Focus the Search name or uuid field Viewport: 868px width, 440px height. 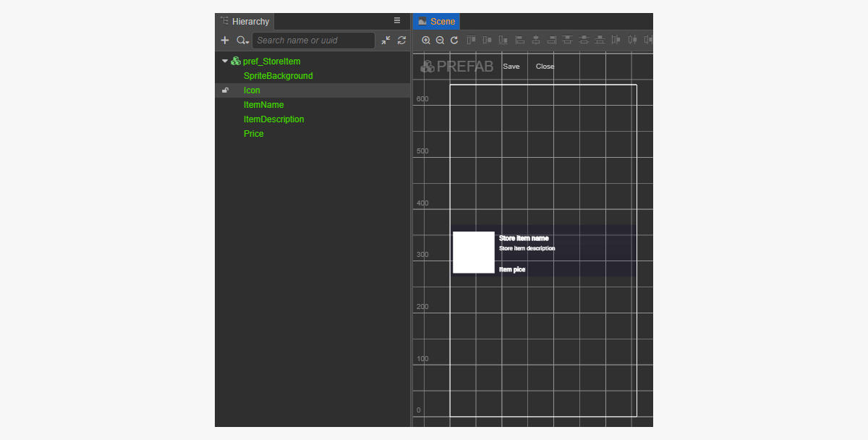(x=313, y=41)
